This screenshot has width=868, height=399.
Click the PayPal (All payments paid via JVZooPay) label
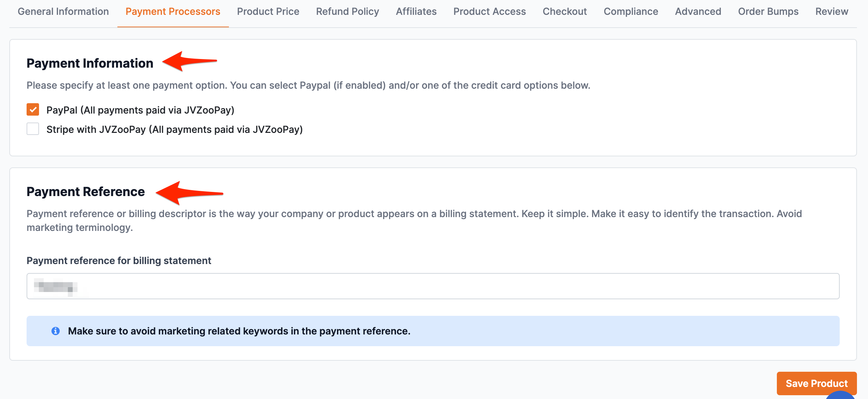pos(141,110)
